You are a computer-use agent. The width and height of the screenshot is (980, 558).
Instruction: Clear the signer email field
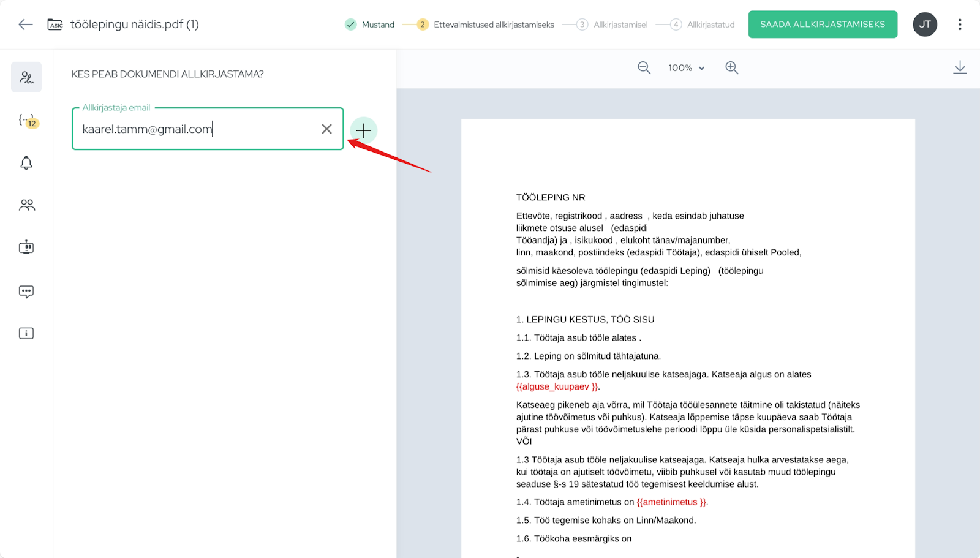pos(326,129)
